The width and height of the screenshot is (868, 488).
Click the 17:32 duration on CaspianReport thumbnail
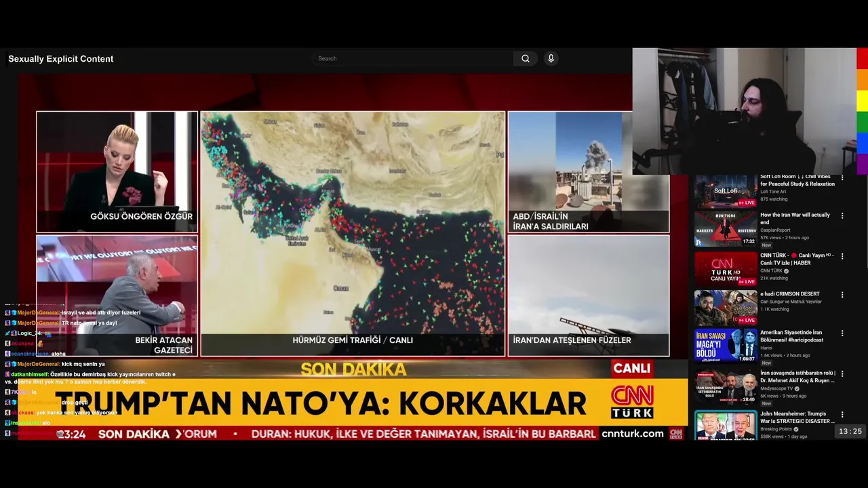click(x=749, y=241)
